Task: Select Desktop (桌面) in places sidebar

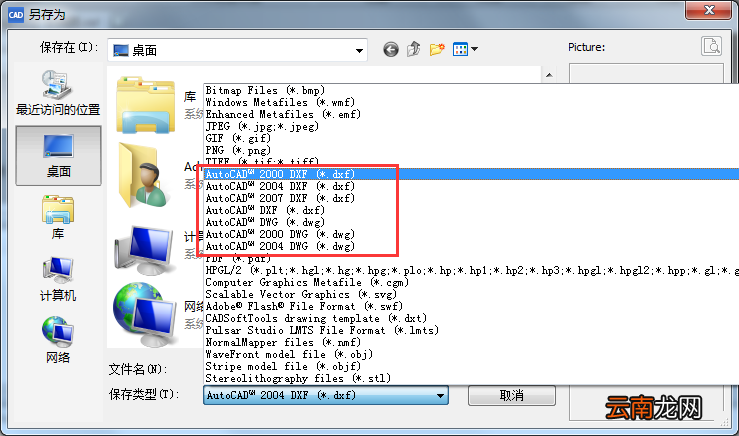Action: pyautogui.click(x=58, y=156)
